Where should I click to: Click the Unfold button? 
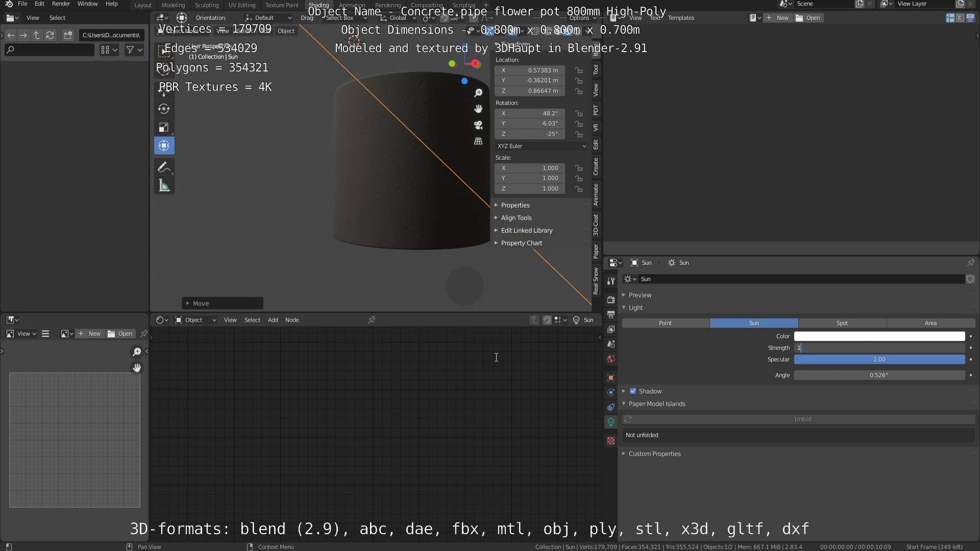click(x=802, y=419)
